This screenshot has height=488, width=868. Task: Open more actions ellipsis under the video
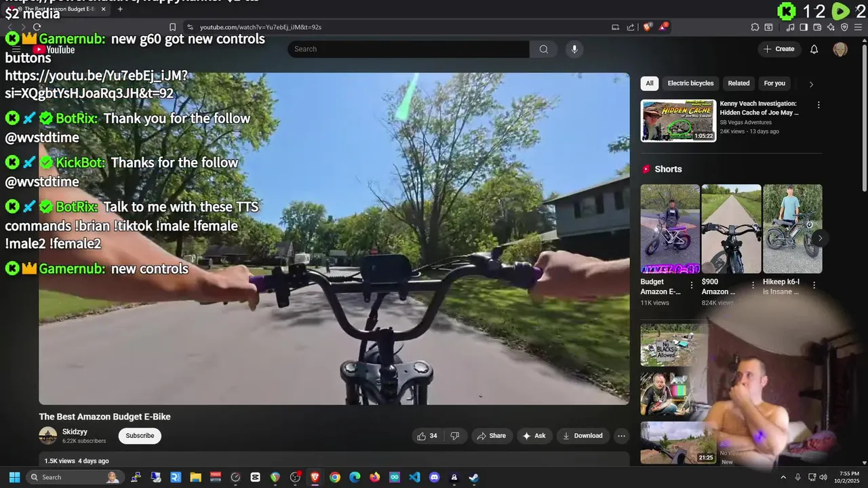[621, 436]
